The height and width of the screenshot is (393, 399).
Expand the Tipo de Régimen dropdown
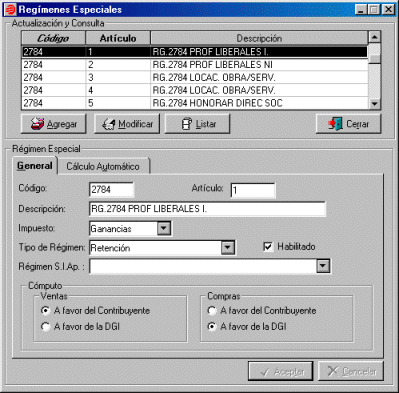[x=228, y=248]
